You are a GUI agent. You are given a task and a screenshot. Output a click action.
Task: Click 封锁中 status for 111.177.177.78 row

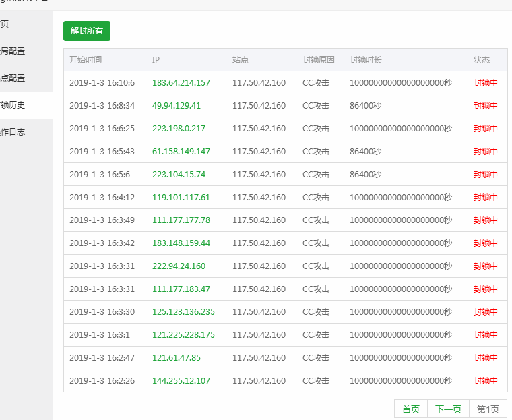coord(486,220)
